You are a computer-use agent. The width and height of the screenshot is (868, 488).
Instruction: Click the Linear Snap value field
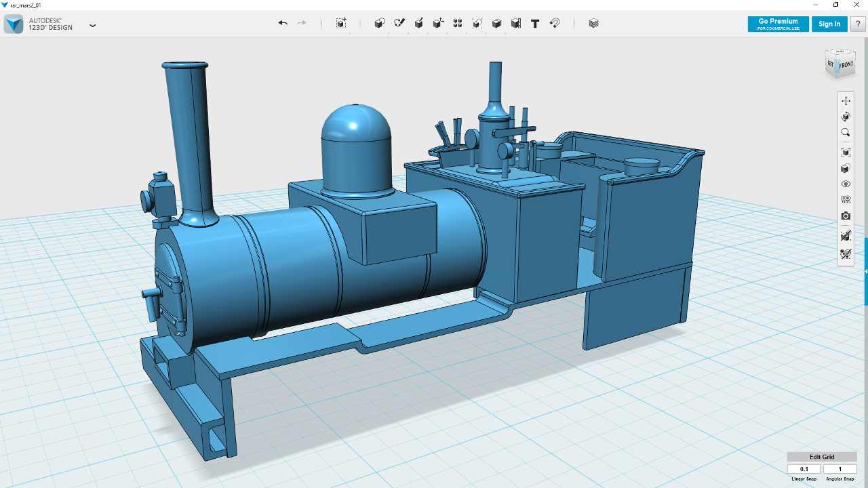pos(804,469)
